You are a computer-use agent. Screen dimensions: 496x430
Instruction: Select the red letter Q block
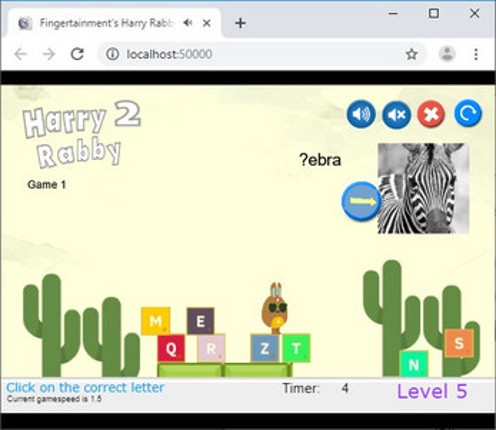coord(171,348)
